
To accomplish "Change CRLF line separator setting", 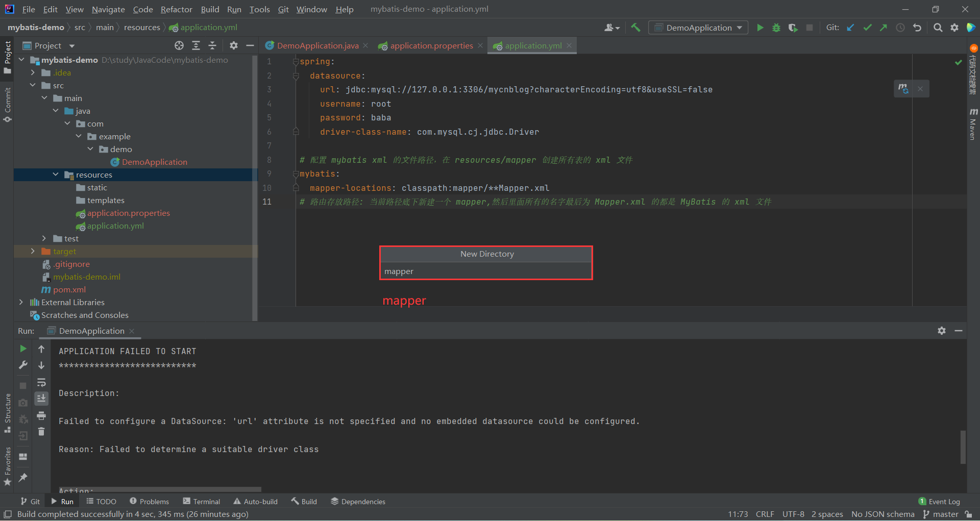I will [765, 514].
